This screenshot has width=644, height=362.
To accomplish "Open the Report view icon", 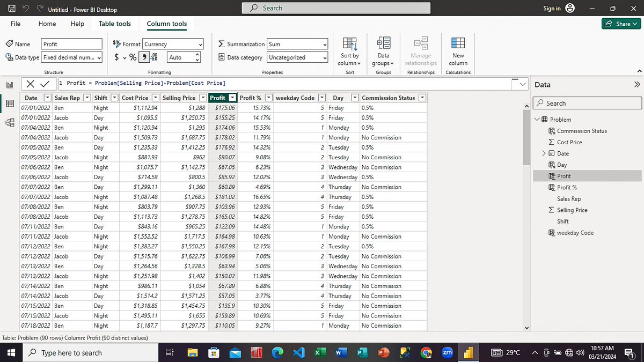I will pyautogui.click(x=10, y=85).
